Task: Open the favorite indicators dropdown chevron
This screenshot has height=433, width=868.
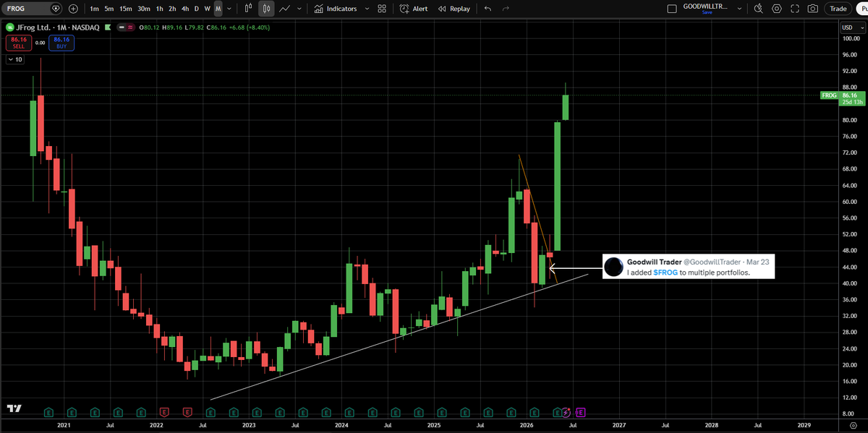Action: click(365, 9)
